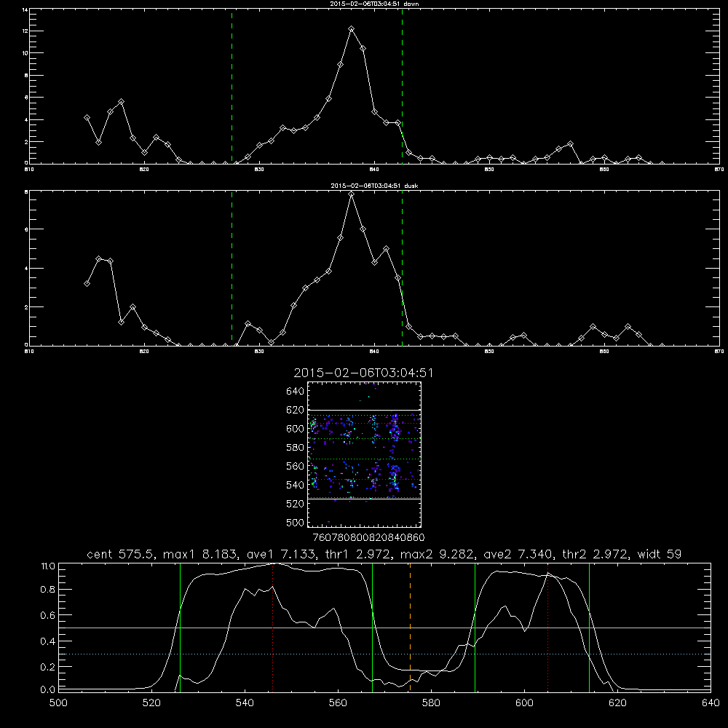The width and height of the screenshot is (728, 728).
Task: Click red dotted peak line near 546 in bottom plot
Action: [x=272, y=627]
